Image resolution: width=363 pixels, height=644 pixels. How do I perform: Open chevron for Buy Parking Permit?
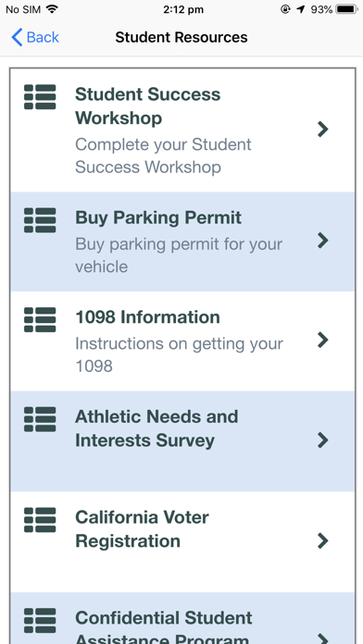point(323,241)
